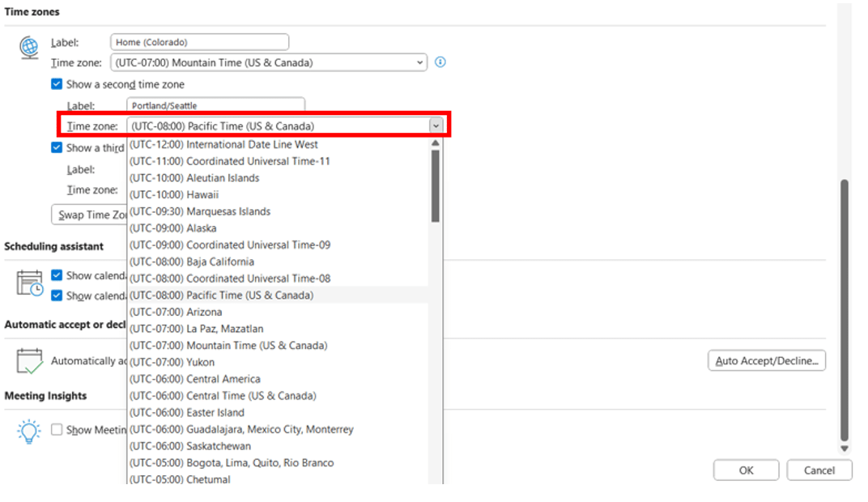Select Guadalajara, Mexico City, Monterrey
This screenshot has height=502, width=868.
point(278,429)
